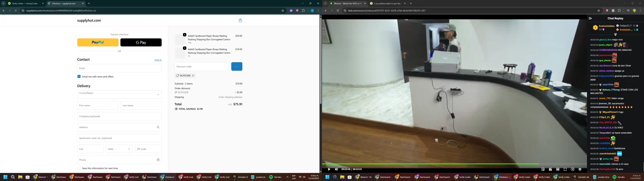Enable picture-in-picture mini player

[x=543, y=169]
